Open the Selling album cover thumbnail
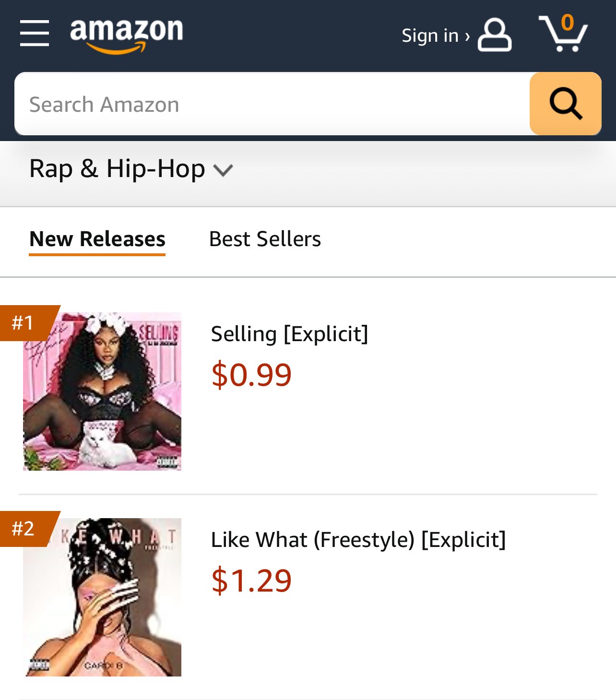The width and height of the screenshot is (616, 700). point(102,392)
